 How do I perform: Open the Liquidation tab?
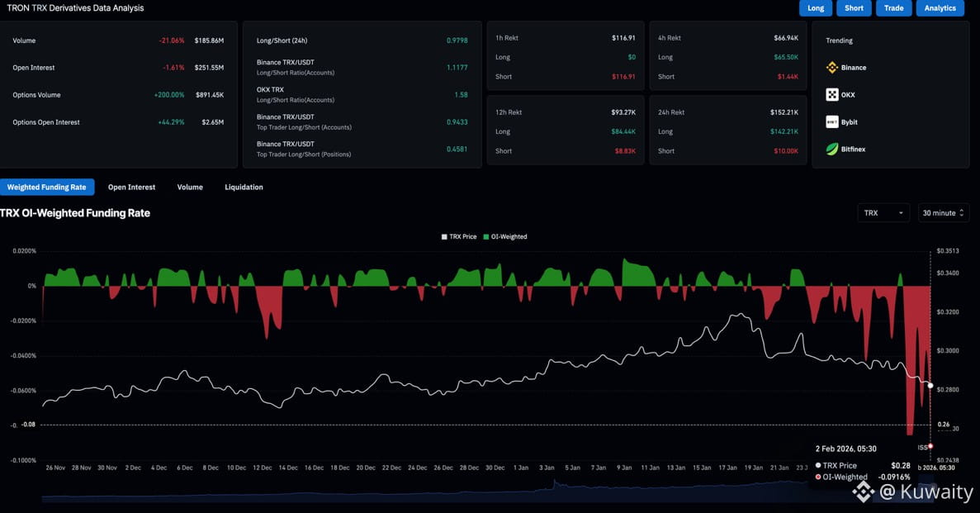(x=244, y=188)
